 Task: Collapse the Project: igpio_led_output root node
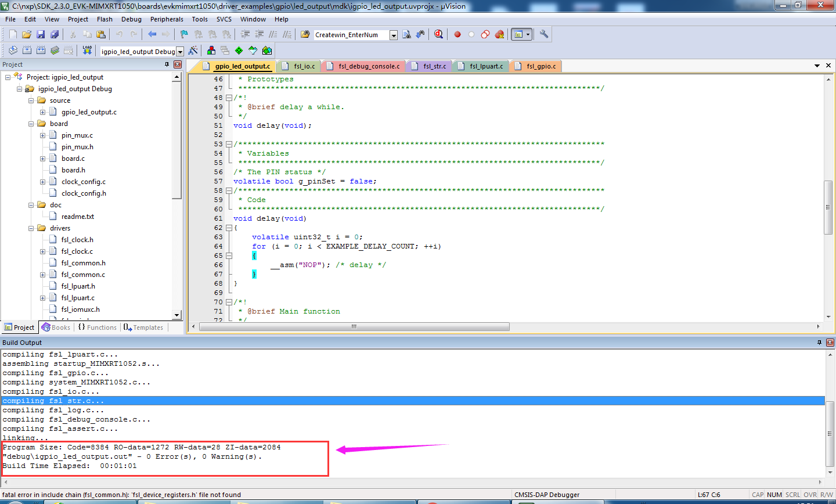tap(8, 77)
